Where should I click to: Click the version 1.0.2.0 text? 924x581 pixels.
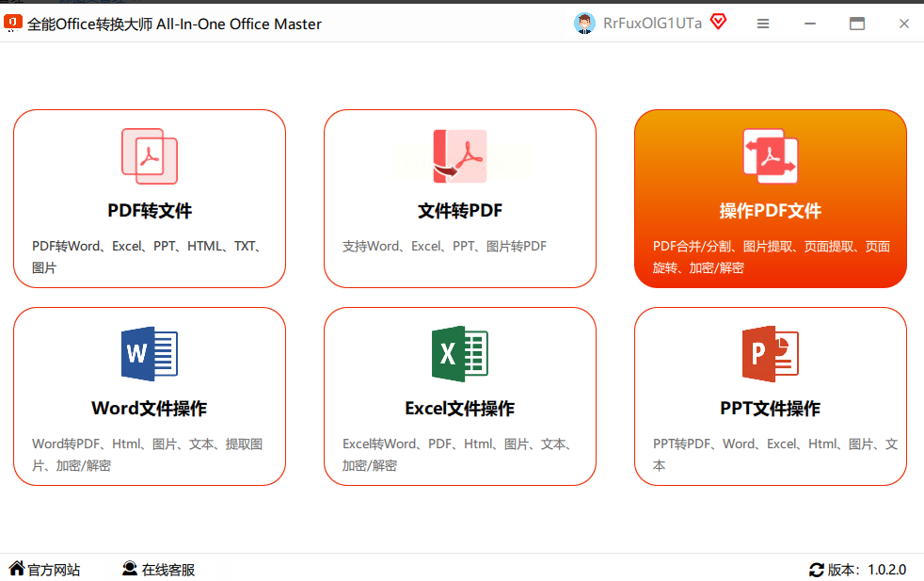[x=887, y=570]
